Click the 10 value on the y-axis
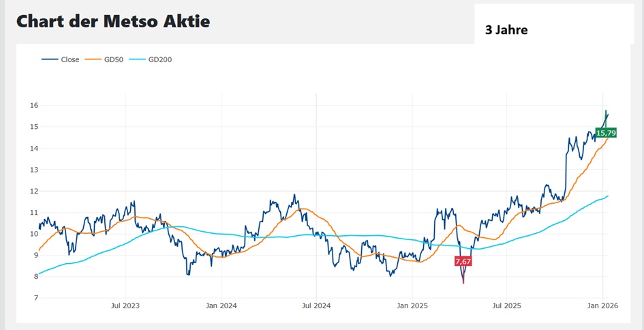 pyautogui.click(x=33, y=234)
